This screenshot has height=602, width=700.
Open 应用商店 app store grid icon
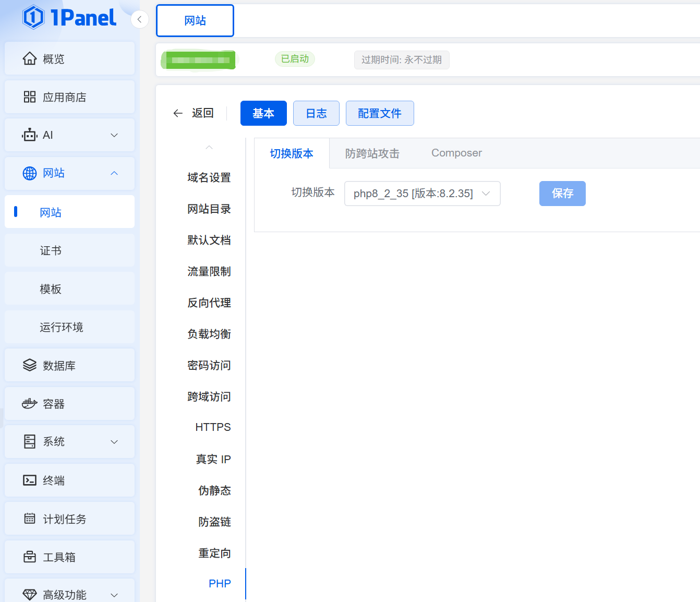(x=30, y=97)
